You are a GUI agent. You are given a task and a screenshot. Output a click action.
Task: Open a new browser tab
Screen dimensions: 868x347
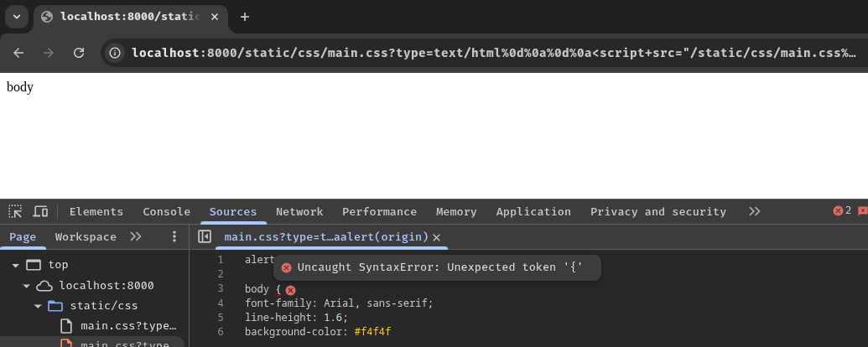(x=245, y=17)
